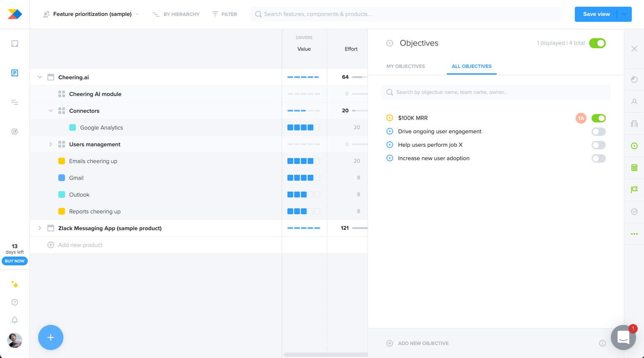Select the hierarchy view icon in left sidebar

(14, 102)
